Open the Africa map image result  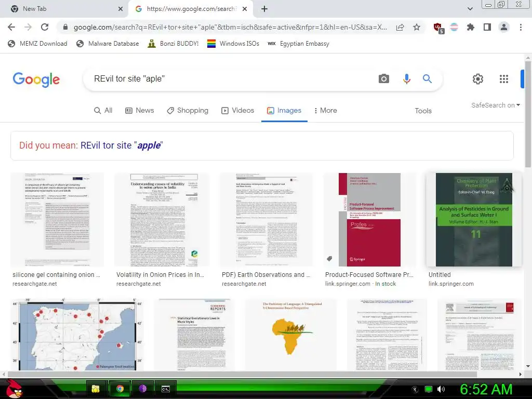(x=291, y=335)
